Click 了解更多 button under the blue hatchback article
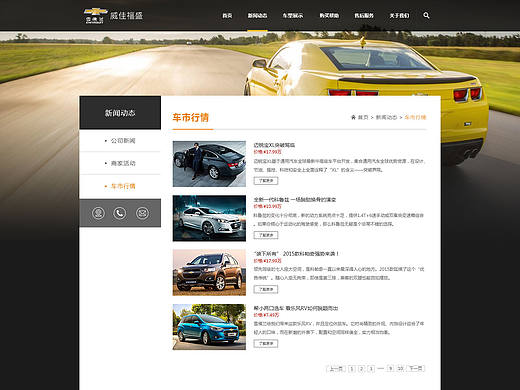The image size is (520, 390). [x=266, y=344]
